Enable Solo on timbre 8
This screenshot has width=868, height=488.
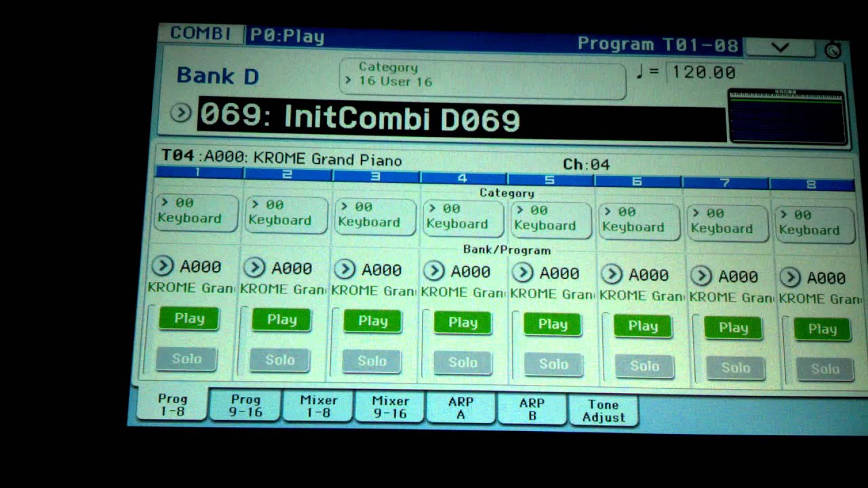coord(825,369)
